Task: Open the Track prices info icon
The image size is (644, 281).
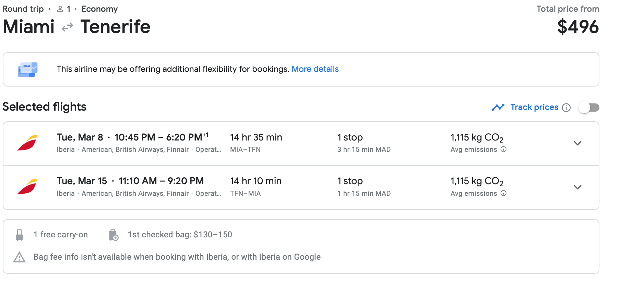Action: (567, 108)
